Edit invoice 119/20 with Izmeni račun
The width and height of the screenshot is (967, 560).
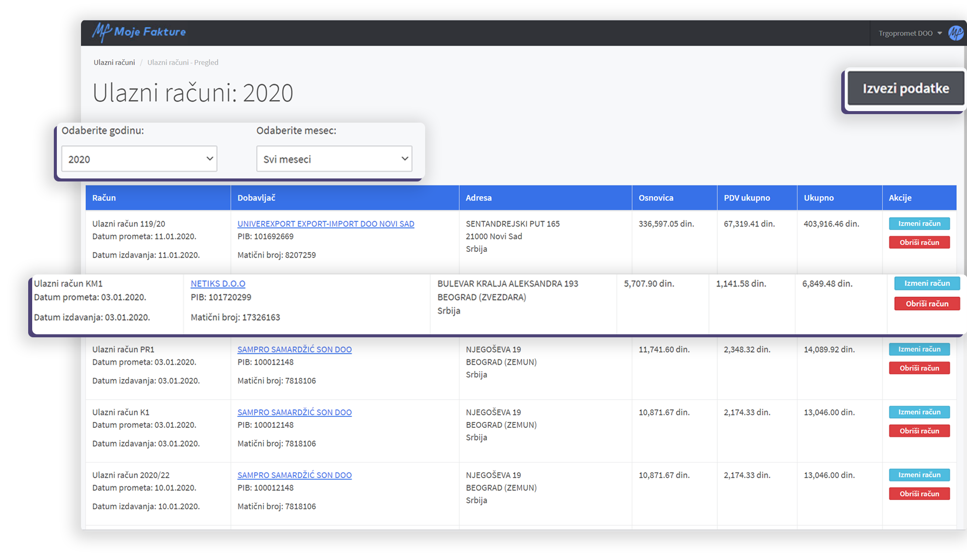coord(919,224)
